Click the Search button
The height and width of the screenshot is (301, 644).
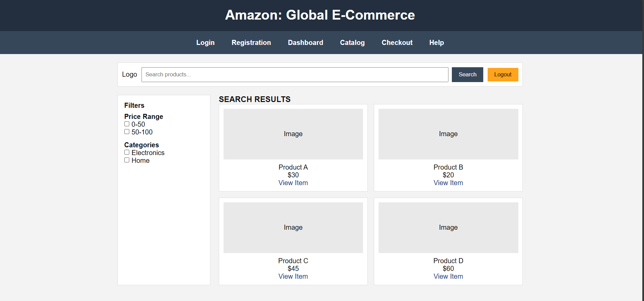pyautogui.click(x=467, y=75)
